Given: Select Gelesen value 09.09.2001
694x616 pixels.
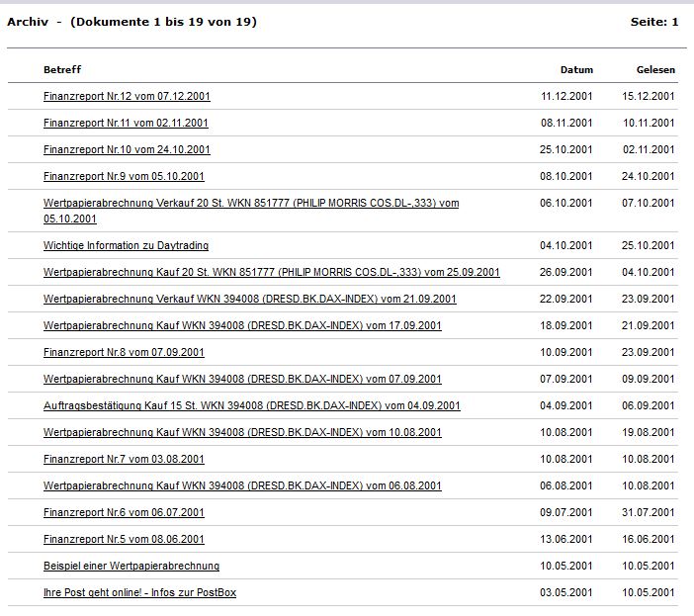Looking at the screenshot, I should pyautogui.click(x=649, y=379).
